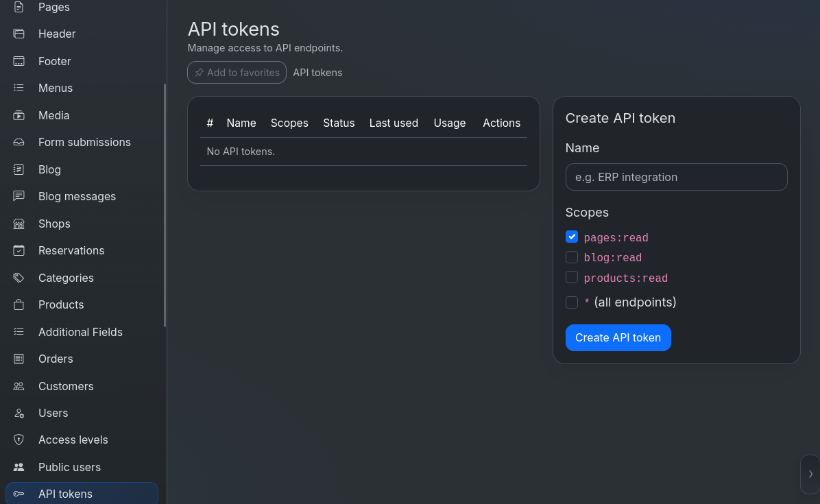Enable the blog:read scope checkbox
The width and height of the screenshot is (820, 504).
572,257
